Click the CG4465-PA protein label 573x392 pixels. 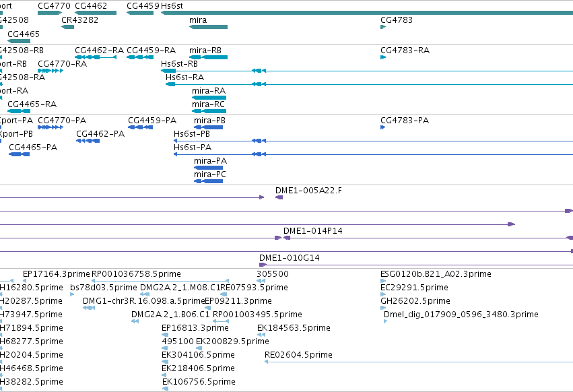(x=33, y=148)
